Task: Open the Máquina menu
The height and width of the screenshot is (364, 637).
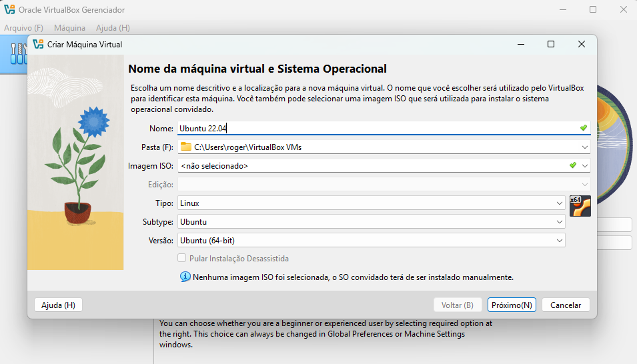Action: (x=69, y=28)
